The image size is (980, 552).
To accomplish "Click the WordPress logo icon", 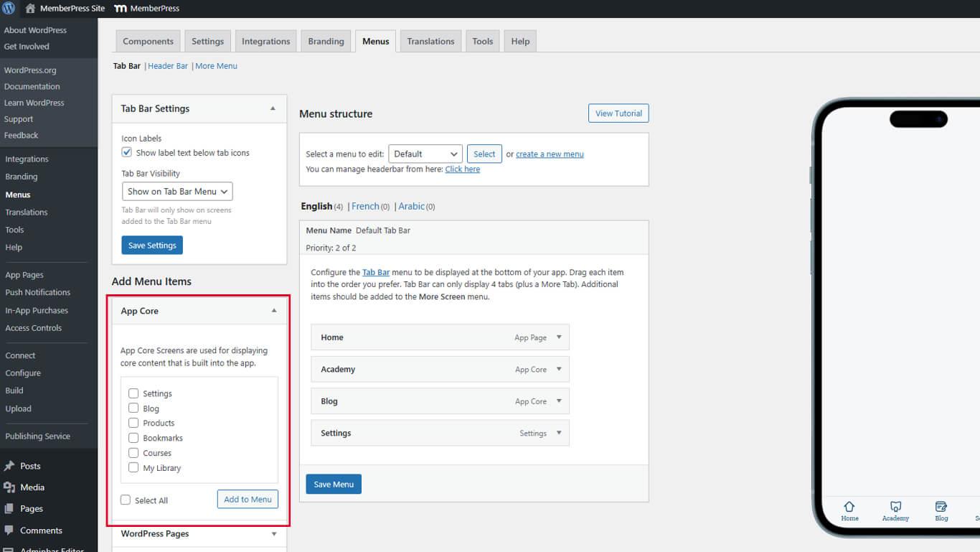I will click(x=9, y=9).
